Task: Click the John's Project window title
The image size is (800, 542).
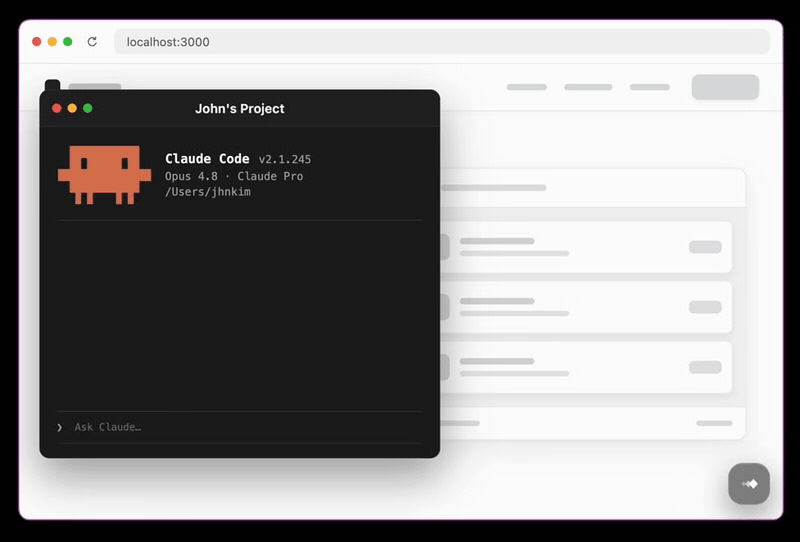Action: tap(240, 109)
